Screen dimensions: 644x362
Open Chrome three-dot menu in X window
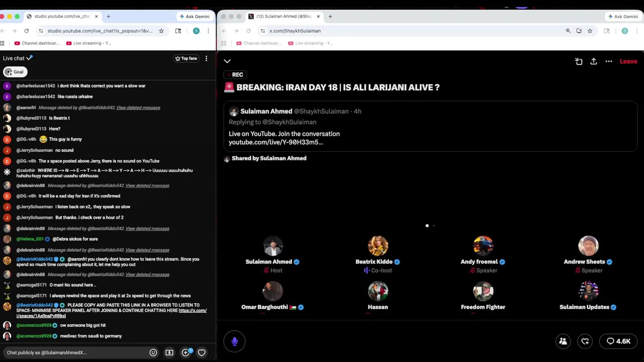[x=637, y=31]
